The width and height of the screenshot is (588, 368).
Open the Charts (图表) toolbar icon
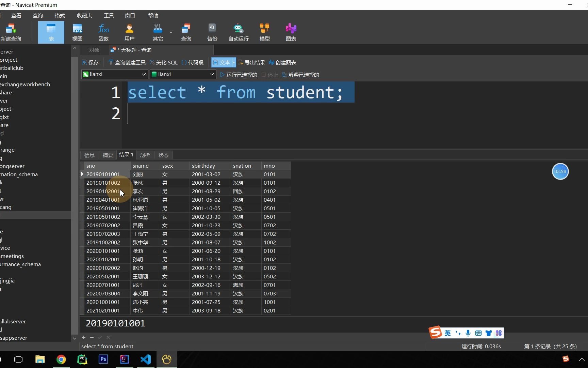coord(291,32)
